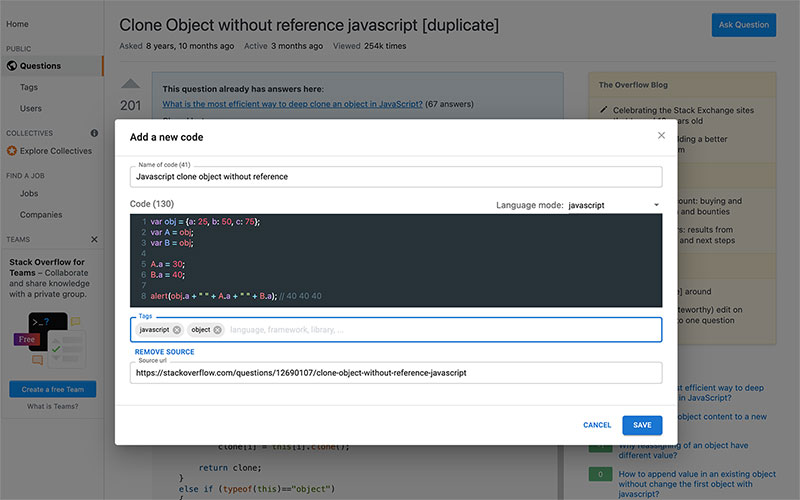Click the Tags input field
800x500 pixels.
coord(396,330)
